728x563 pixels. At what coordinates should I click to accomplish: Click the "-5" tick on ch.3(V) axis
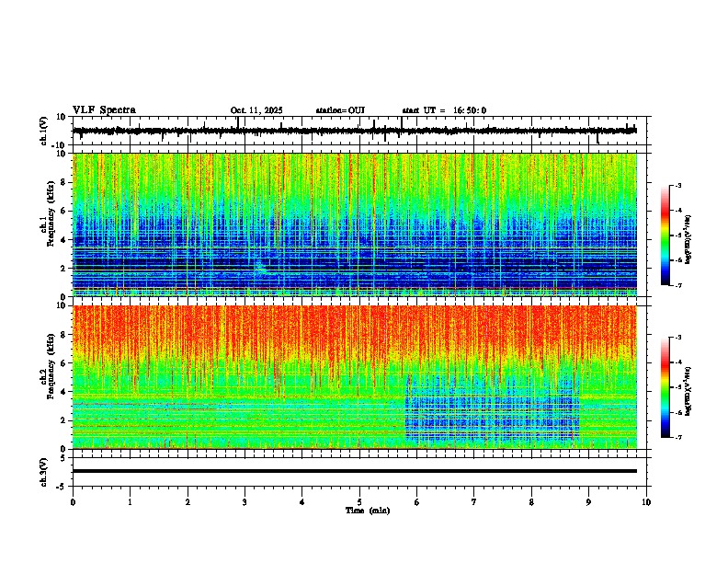[x=63, y=487]
